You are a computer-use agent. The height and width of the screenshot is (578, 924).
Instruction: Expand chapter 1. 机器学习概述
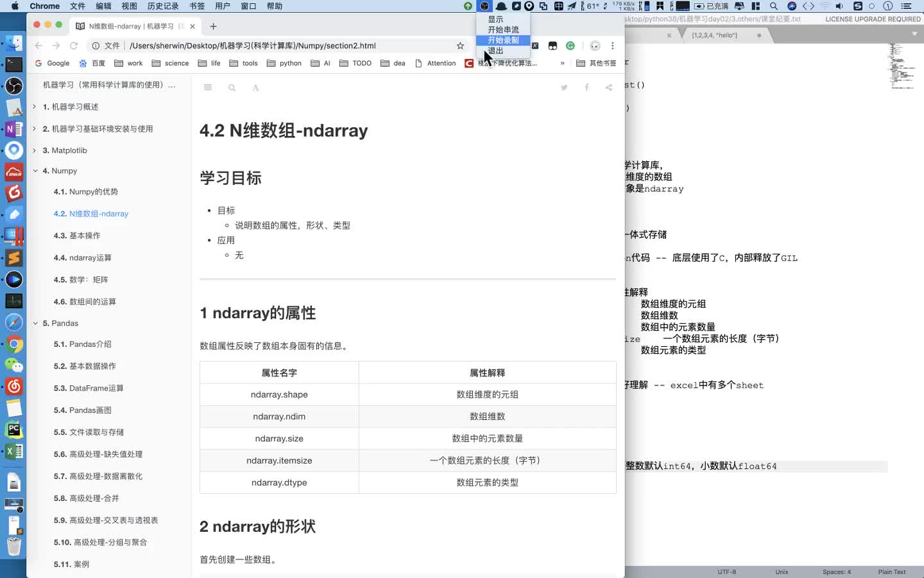click(x=35, y=107)
